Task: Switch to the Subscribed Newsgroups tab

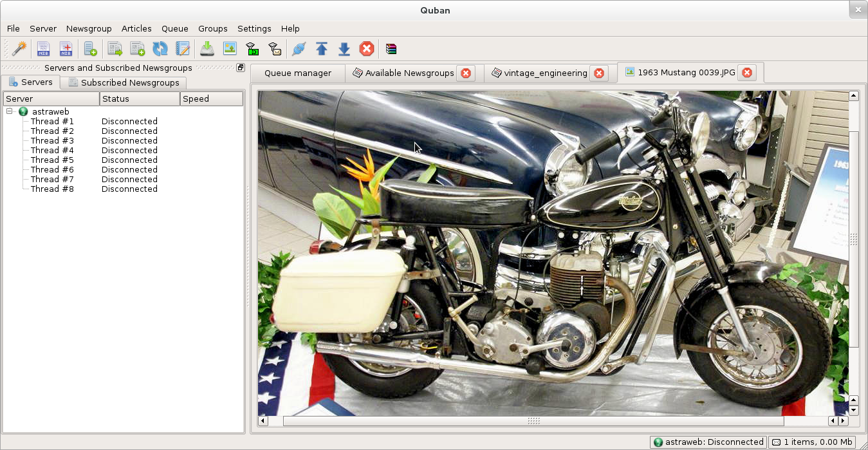Action: click(124, 82)
